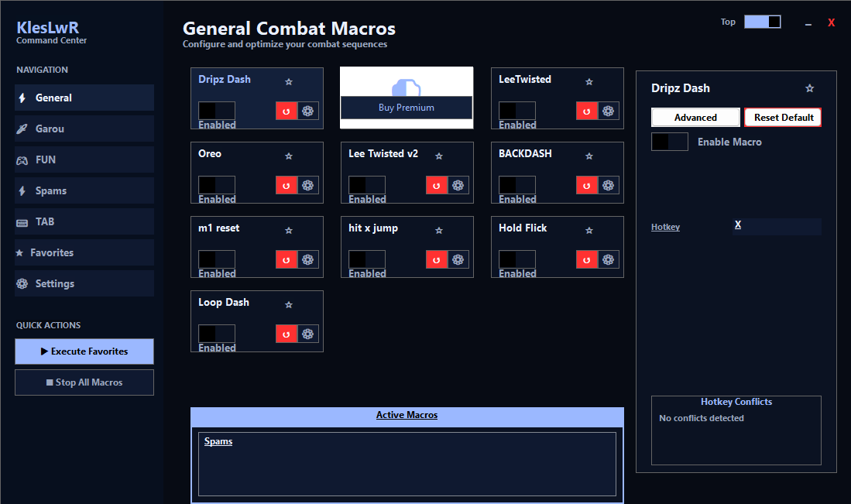
Task: Star the Hold Flick macro
Action: (589, 230)
